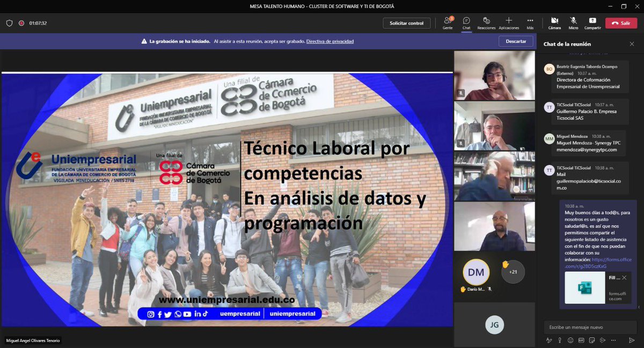This screenshot has width=644, height=348.
Task: Dismiss the Fill link preview
Action: point(624,278)
